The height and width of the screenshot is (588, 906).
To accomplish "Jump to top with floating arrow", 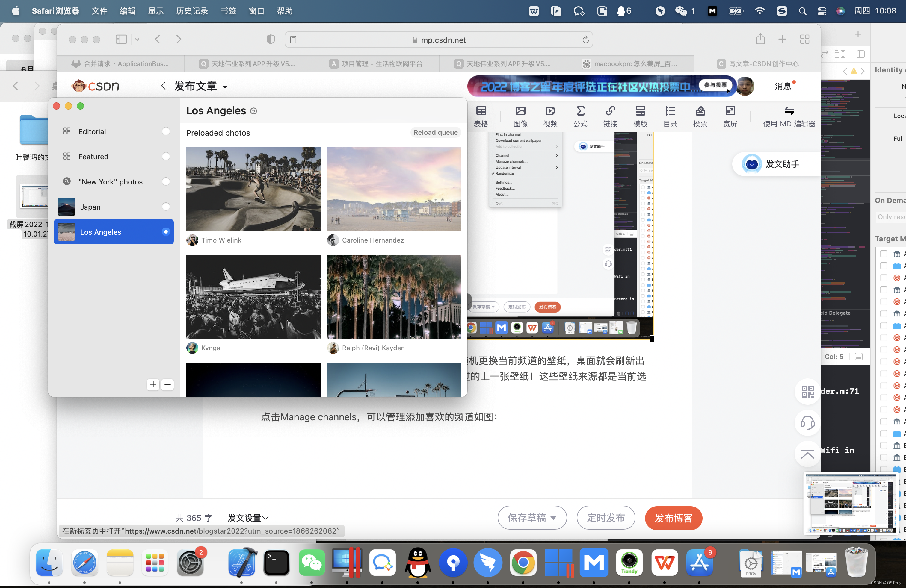I will point(807,454).
